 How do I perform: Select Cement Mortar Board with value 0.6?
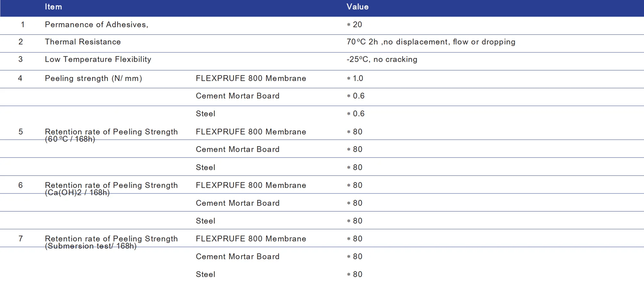click(238, 96)
